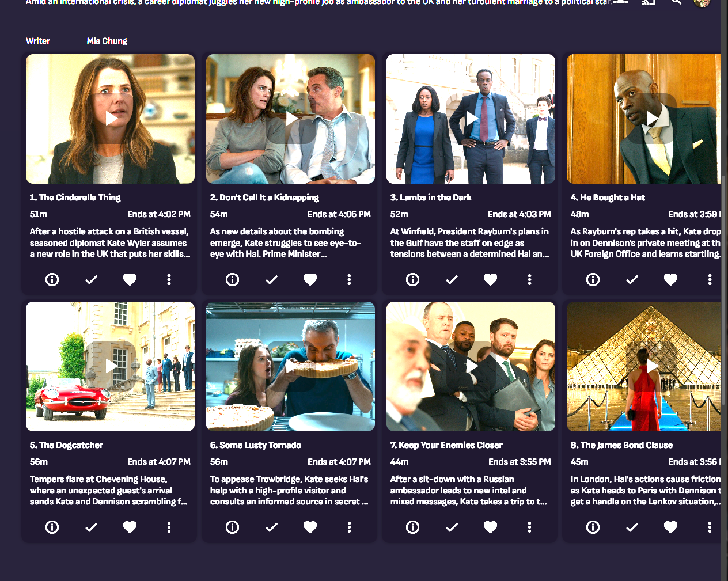Toggle played checkmark for He Bought a Hat

(x=632, y=280)
